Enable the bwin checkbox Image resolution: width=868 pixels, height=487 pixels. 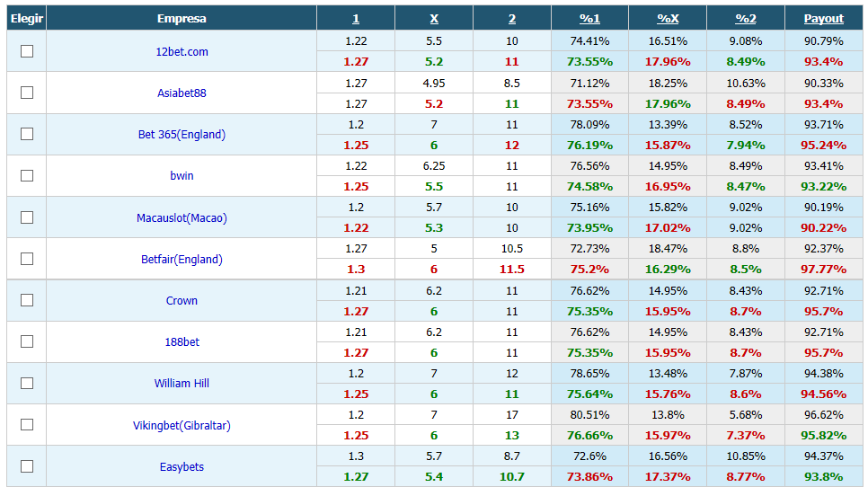(x=27, y=176)
